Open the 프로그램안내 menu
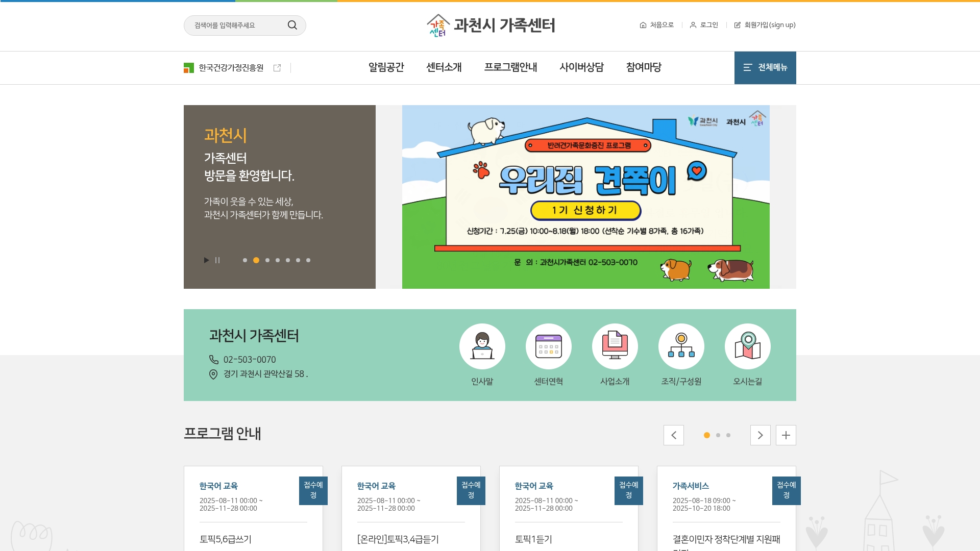This screenshot has width=980, height=551. click(510, 67)
